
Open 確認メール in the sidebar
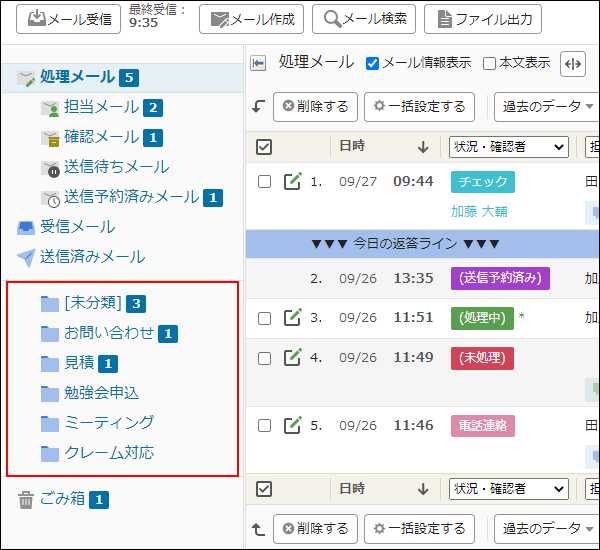click(x=102, y=137)
